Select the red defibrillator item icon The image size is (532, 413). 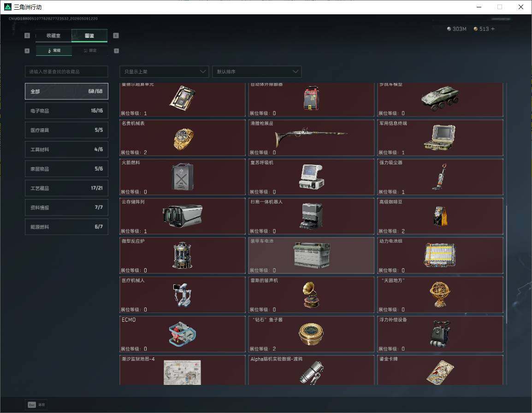(x=311, y=98)
